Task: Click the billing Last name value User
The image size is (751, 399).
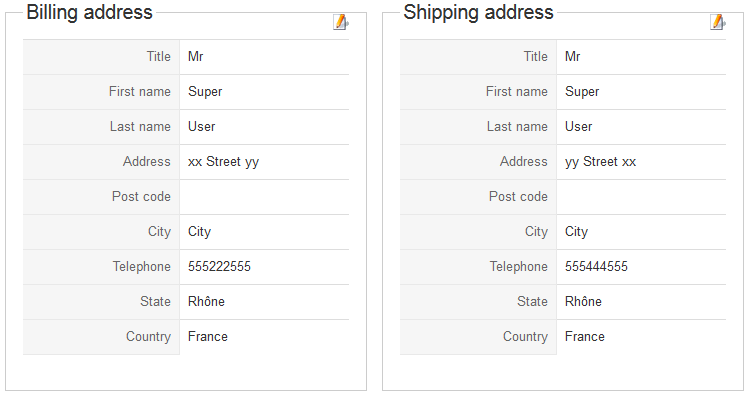Action: tap(202, 126)
